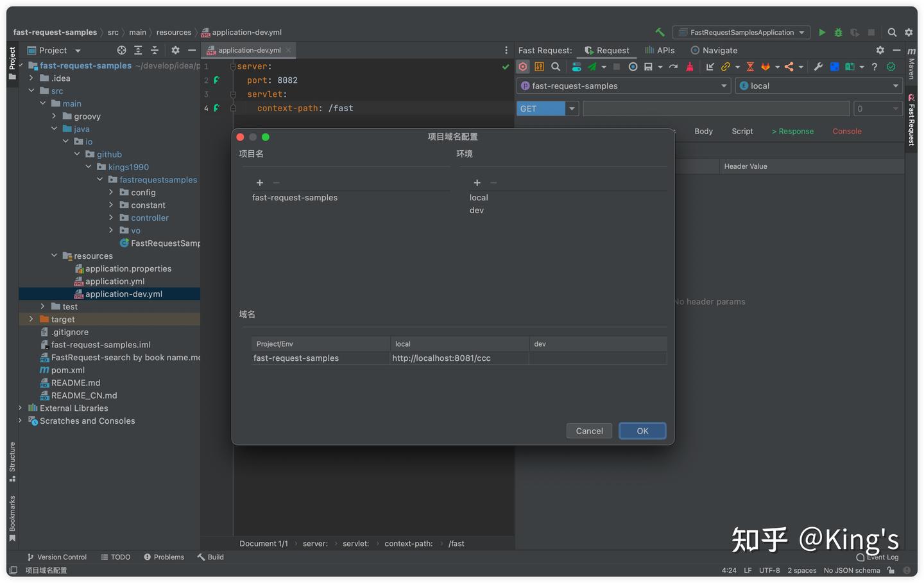The height and width of the screenshot is (583, 924).
Task: Click Cancel in the domain config dialog
Action: point(589,431)
